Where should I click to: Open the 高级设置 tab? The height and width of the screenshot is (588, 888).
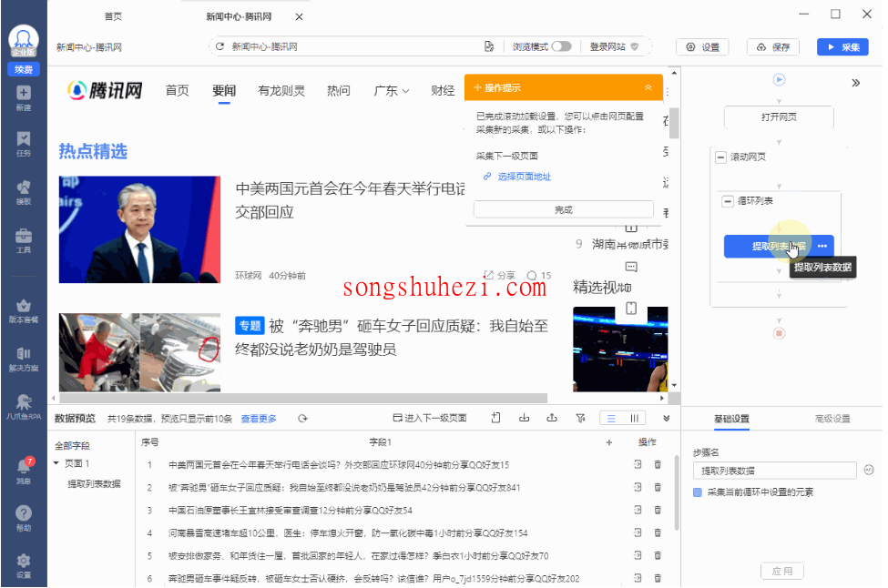[832, 419]
